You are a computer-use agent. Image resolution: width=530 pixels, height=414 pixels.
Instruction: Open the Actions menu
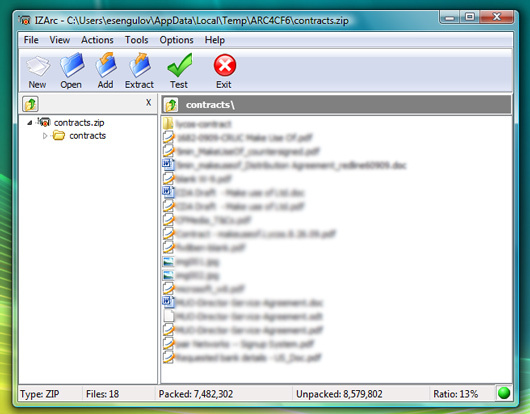point(97,40)
